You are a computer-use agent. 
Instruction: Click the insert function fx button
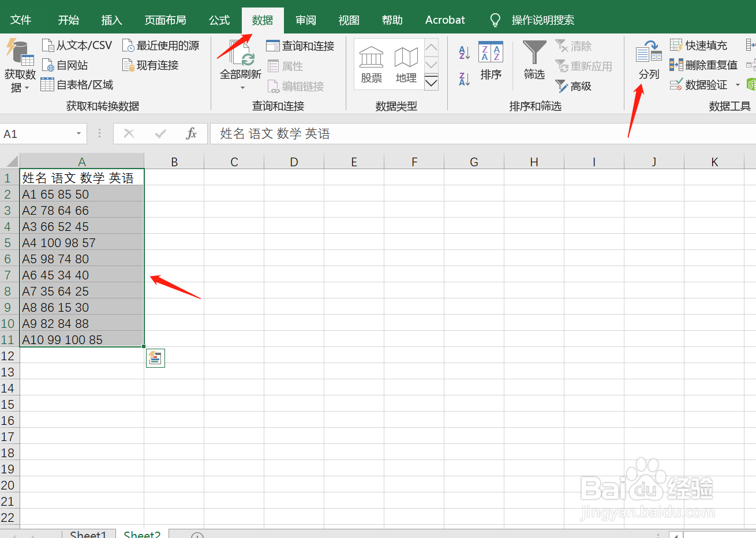point(192,134)
